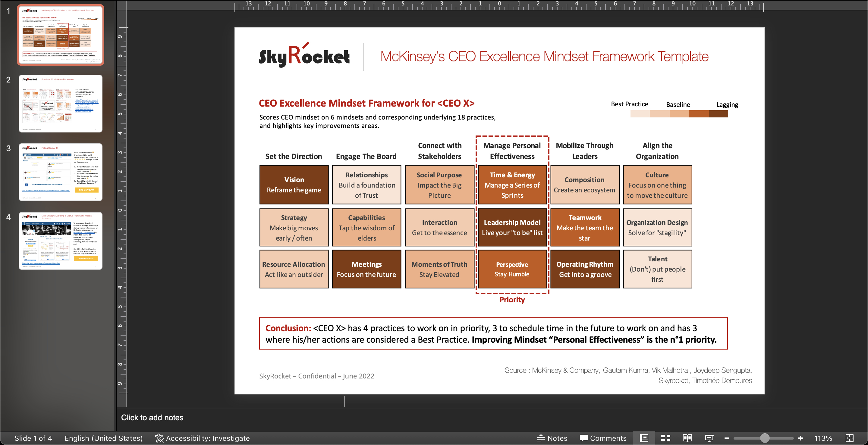
Task: Click CEO Excellence Mindset Framework heading
Action: (x=366, y=103)
